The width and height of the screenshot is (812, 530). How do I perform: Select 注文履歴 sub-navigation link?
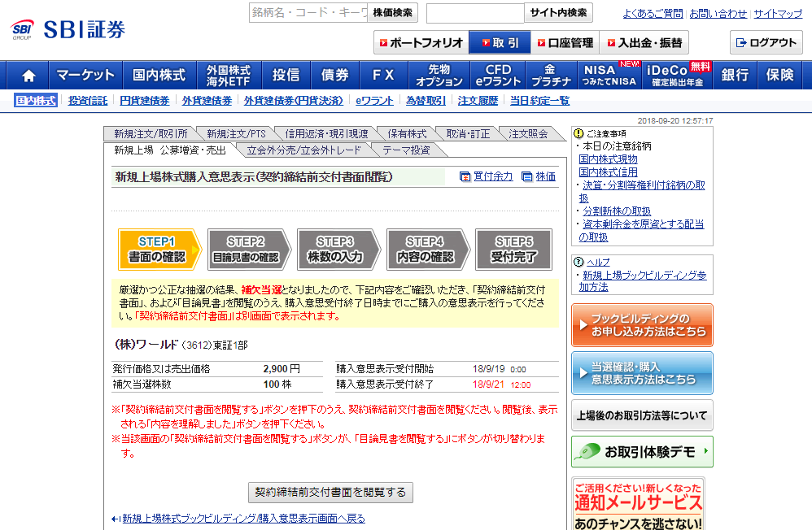478,101
